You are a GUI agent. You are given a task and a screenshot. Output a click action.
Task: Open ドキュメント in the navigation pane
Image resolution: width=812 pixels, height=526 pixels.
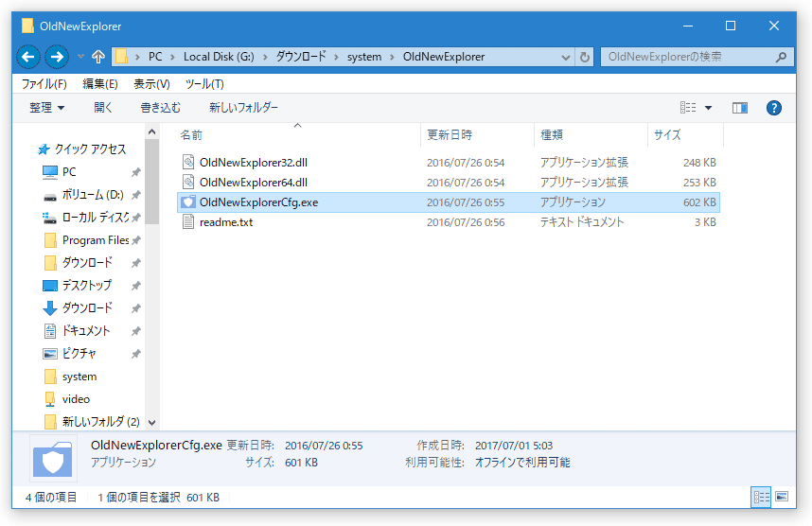86,331
